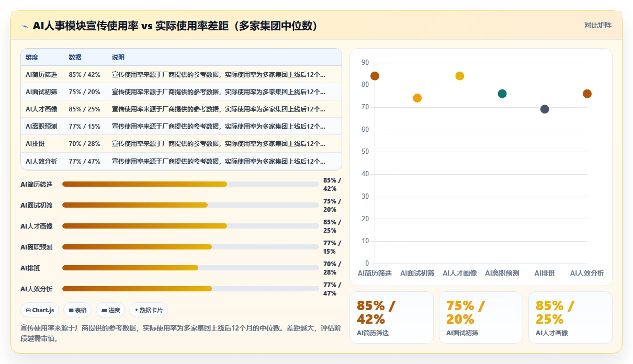Click the AI离职预测 x-axis label in chart
This screenshot has width=633, height=364.
(x=502, y=273)
